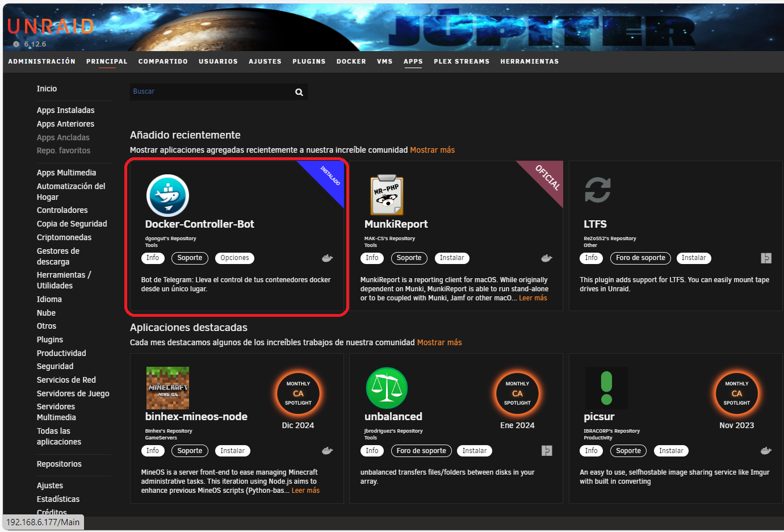
Task: Click the picsur green exclamation logo
Action: coord(606,388)
